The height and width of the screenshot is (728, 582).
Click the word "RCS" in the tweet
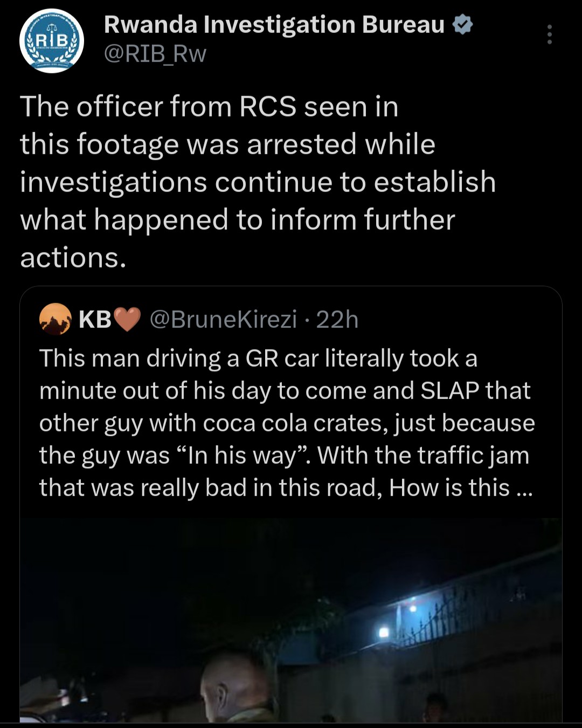point(267,106)
